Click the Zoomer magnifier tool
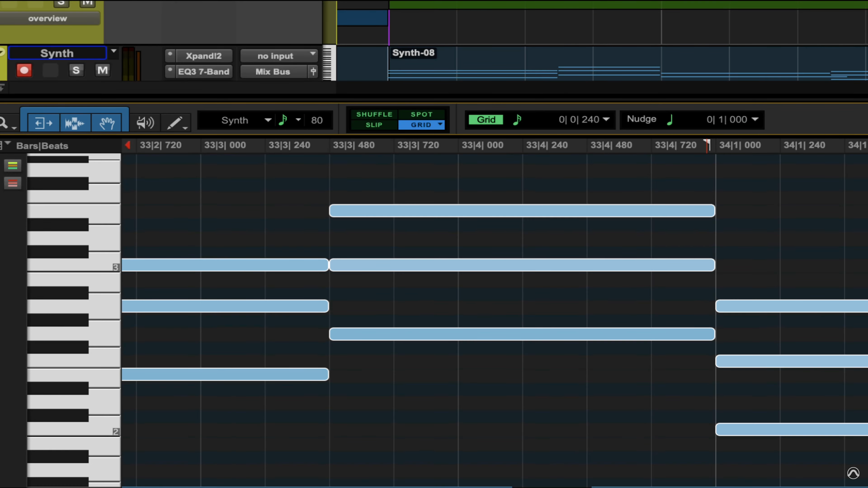 (x=4, y=123)
